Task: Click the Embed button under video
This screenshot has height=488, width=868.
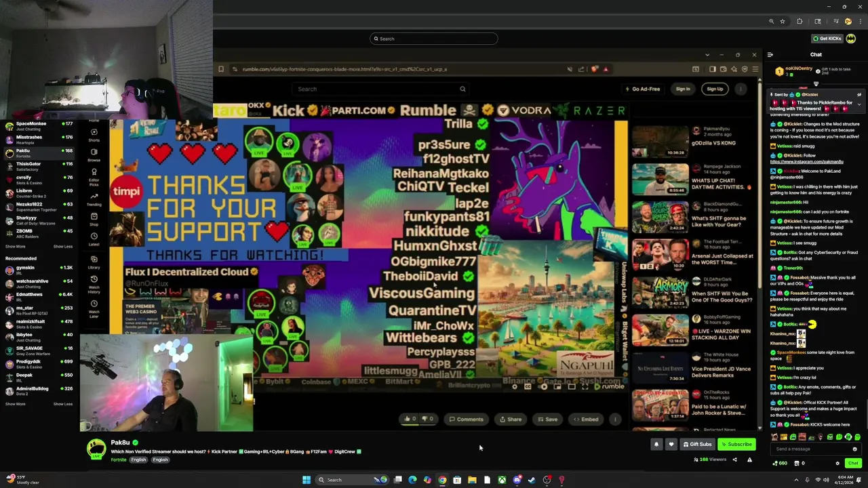Action: [586, 419]
